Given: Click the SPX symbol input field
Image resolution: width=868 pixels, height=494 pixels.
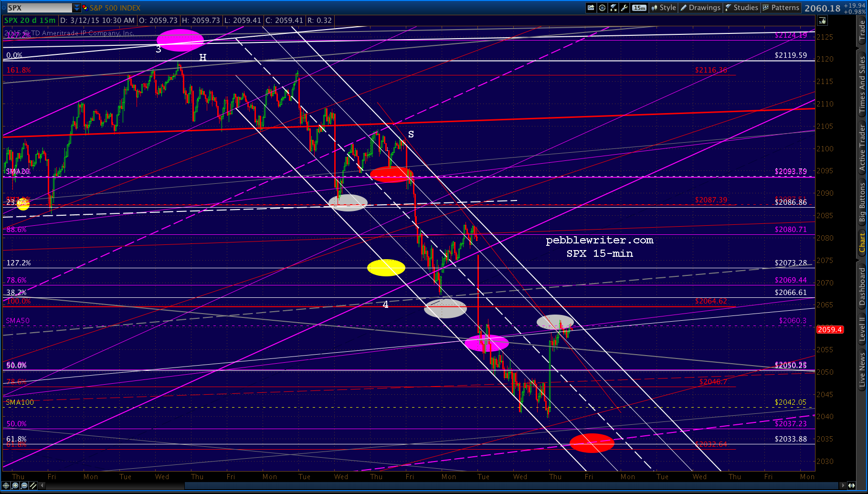Looking at the screenshot, I should pos(39,8).
